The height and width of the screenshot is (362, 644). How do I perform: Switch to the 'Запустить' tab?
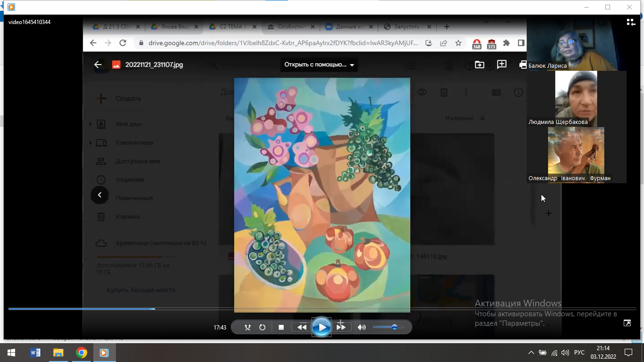pyautogui.click(x=408, y=27)
